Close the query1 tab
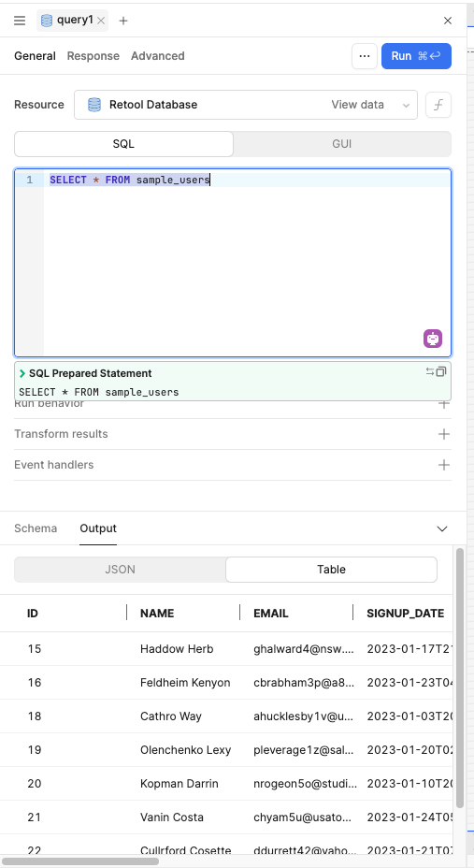The image size is (474, 868). click(101, 21)
